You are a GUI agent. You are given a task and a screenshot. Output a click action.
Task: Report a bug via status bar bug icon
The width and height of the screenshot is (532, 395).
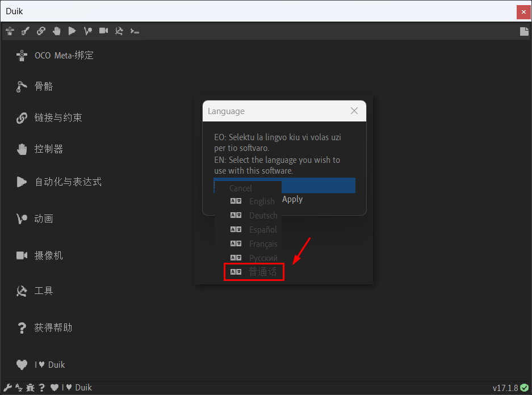[x=31, y=388]
